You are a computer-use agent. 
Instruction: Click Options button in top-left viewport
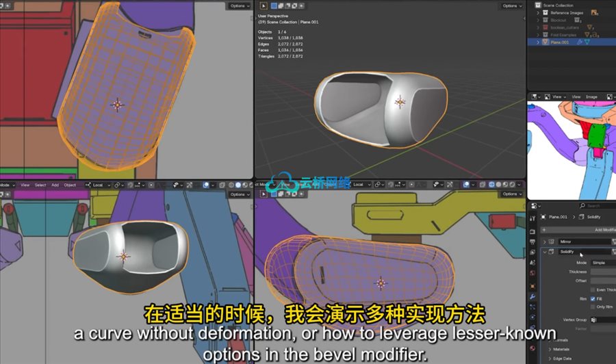(x=238, y=5)
